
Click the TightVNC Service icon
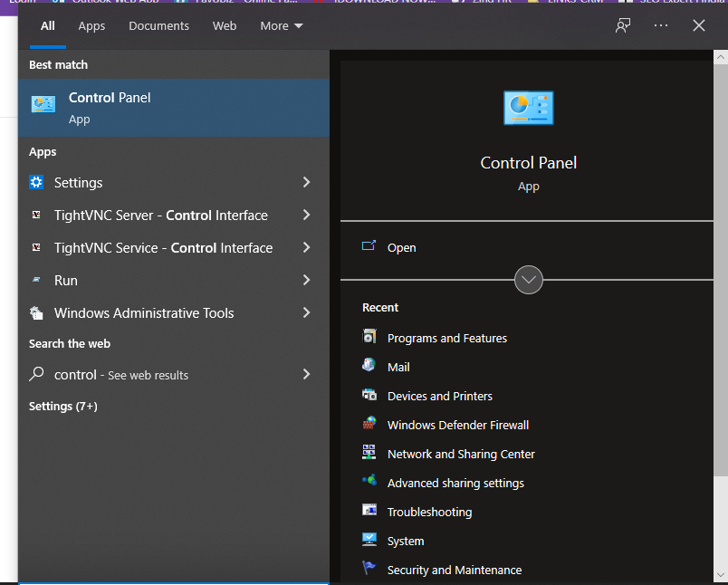[36, 247]
